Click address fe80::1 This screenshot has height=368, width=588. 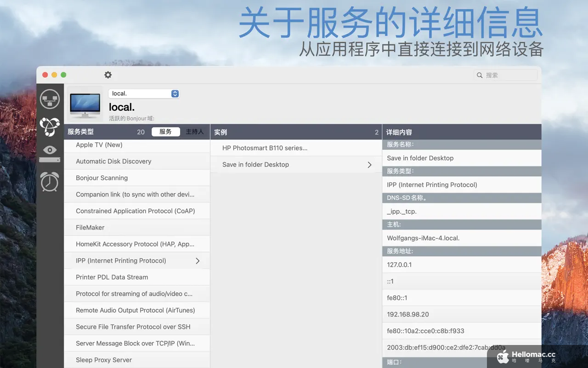462,298
